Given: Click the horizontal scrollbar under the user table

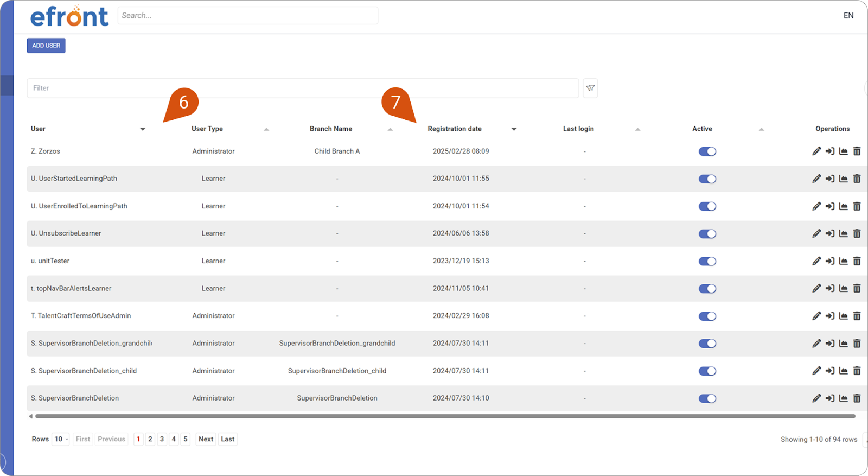Looking at the screenshot, I should point(445,416).
